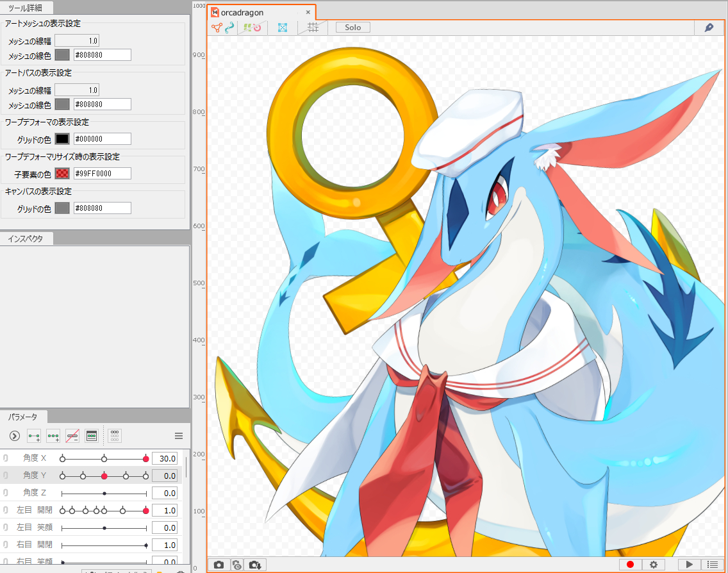Click the 左目 笑顔 slider handle
This screenshot has height=573, width=728.
(x=104, y=528)
